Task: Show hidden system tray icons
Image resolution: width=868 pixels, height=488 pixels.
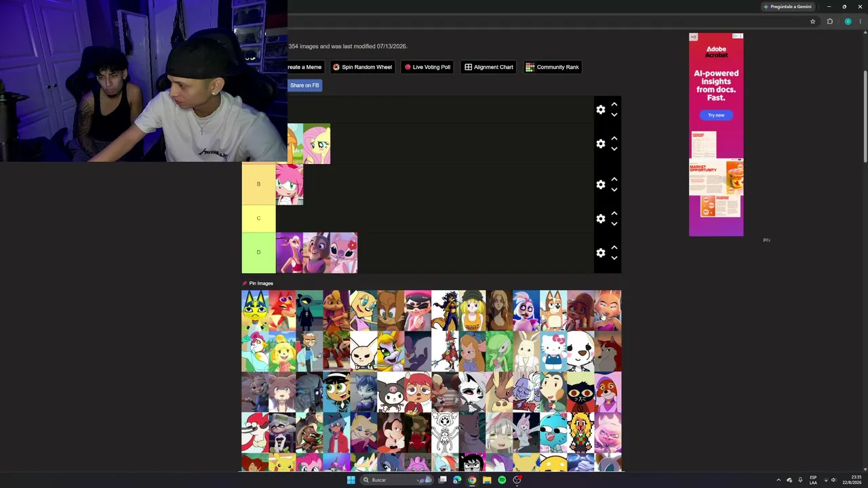Action: [778, 480]
